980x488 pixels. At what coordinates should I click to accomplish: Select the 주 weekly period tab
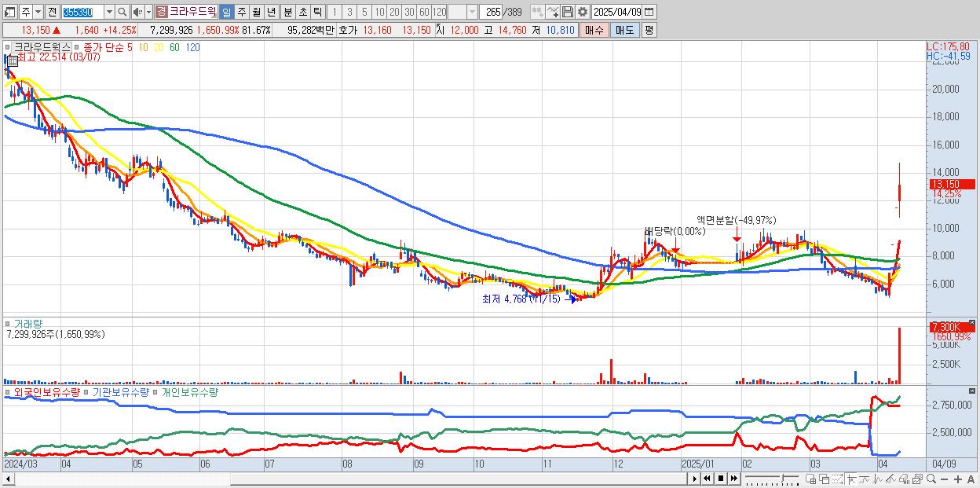(x=241, y=12)
